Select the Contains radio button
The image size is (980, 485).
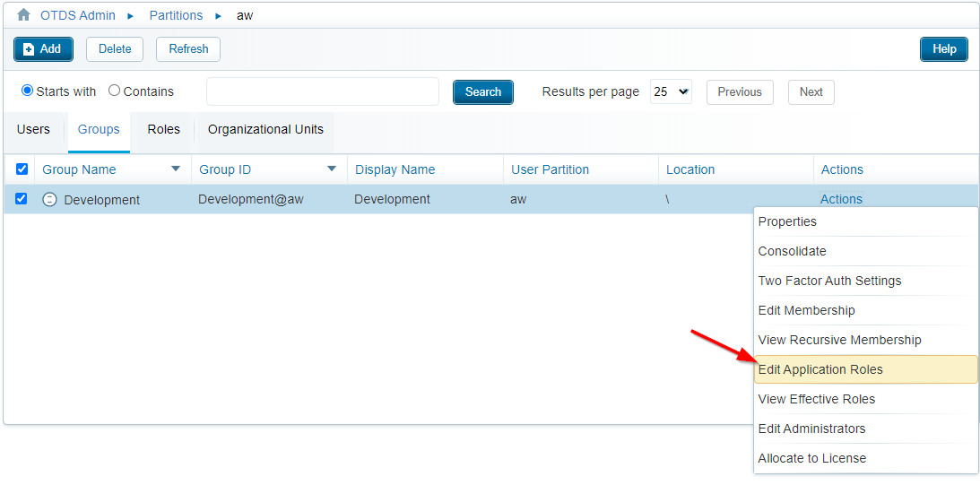click(x=114, y=91)
